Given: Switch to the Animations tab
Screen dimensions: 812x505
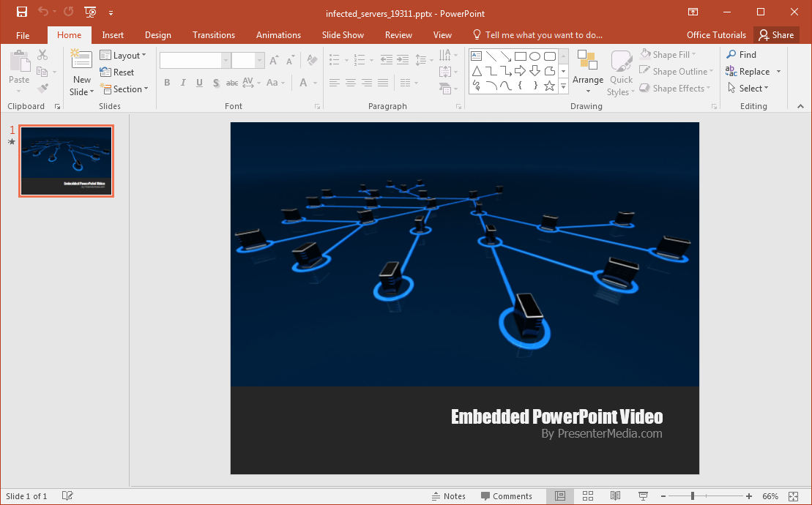Looking at the screenshot, I should coord(278,35).
